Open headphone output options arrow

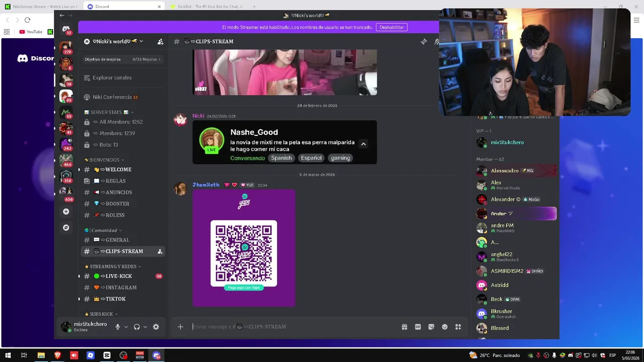145,327
